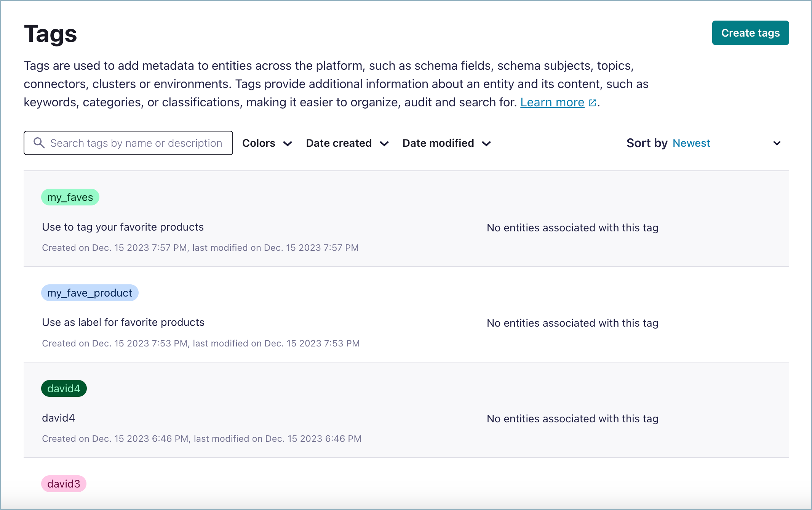Click the external link icon beside Learn more

pos(592,102)
